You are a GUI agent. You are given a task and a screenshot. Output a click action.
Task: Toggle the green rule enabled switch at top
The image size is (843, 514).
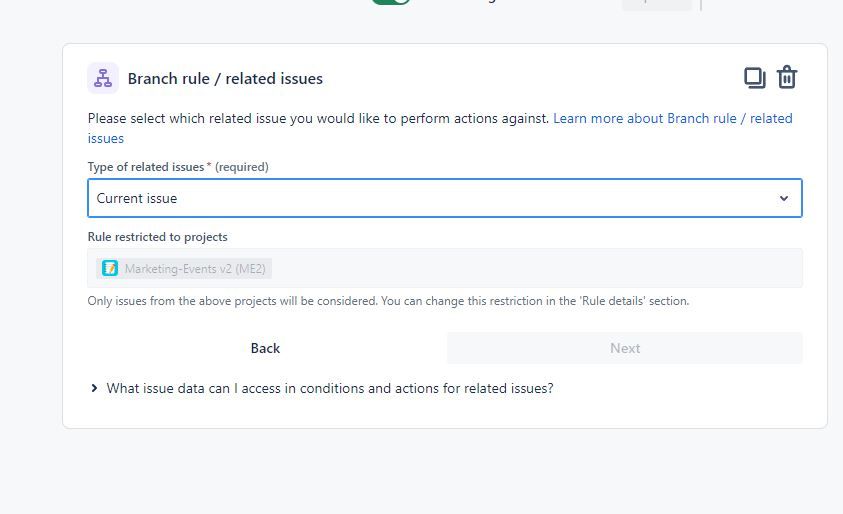click(x=391, y=2)
